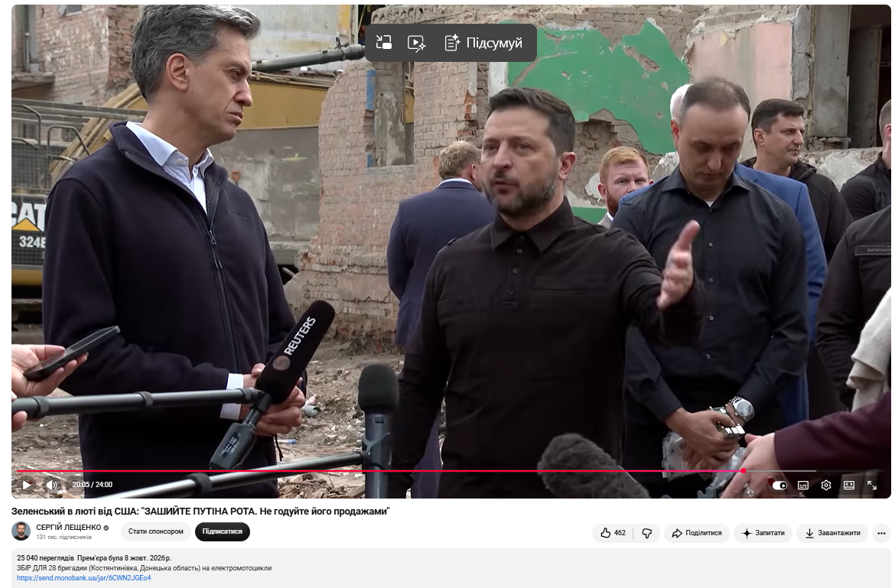
Task: Click the progress bar scrubber dot
Action: [x=744, y=471]
